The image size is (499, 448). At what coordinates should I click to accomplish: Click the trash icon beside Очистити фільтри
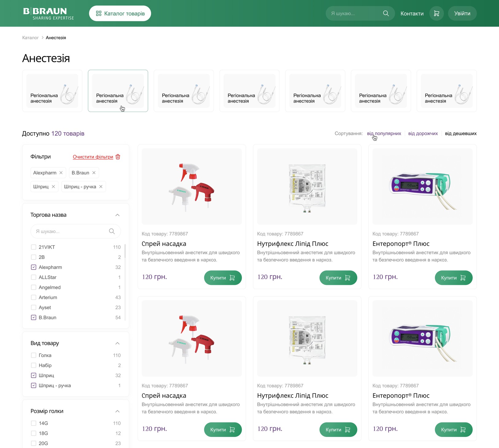pyautogui.click(x=118, y=157)
